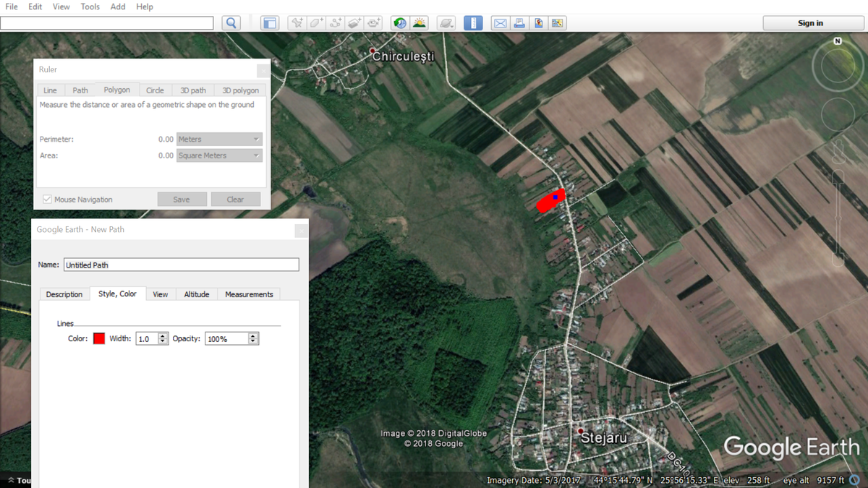Open the Perimeter units dropdown (Meters)
This screenshot has height=488, width=868.
218,140
